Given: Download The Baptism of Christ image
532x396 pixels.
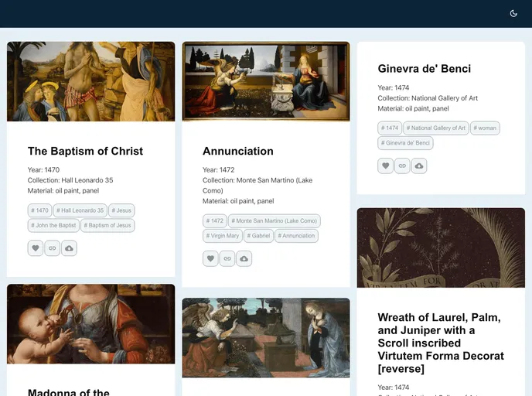Looking at the screenshot, I should 70,248.
